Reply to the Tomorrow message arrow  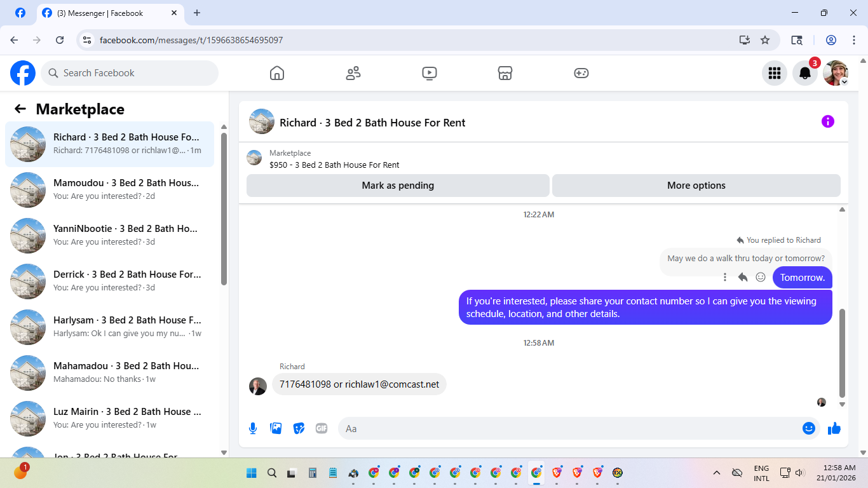click(x=743, y=277)
